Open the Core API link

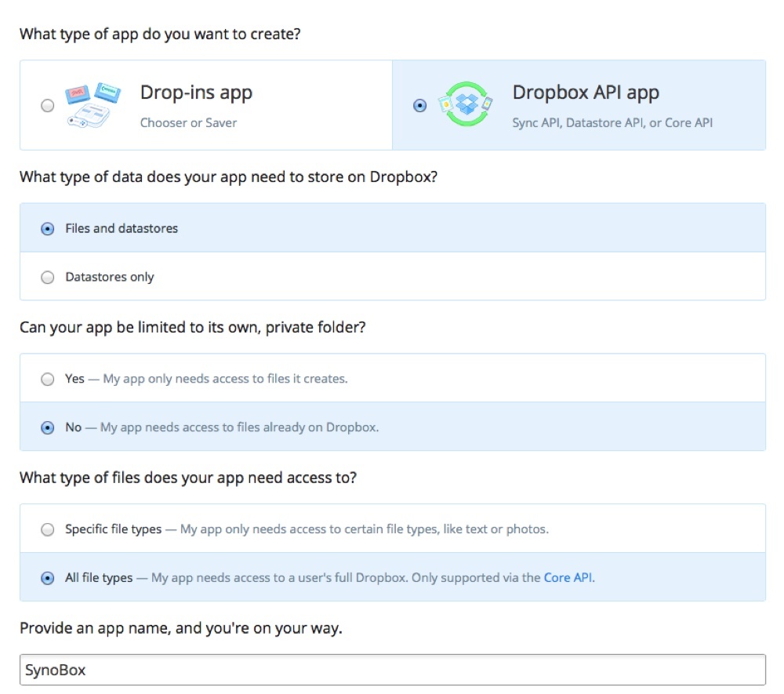(568, 577)
